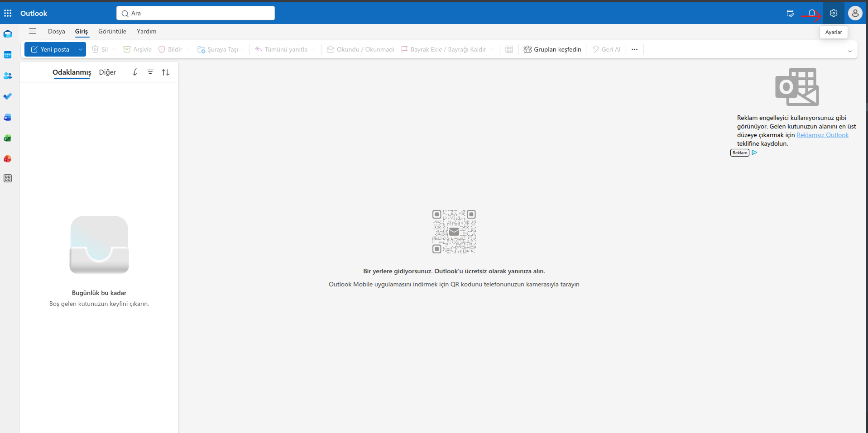Open the app launcher grid
The width and height of the screenshot is (868, 433).
point(8,13)
